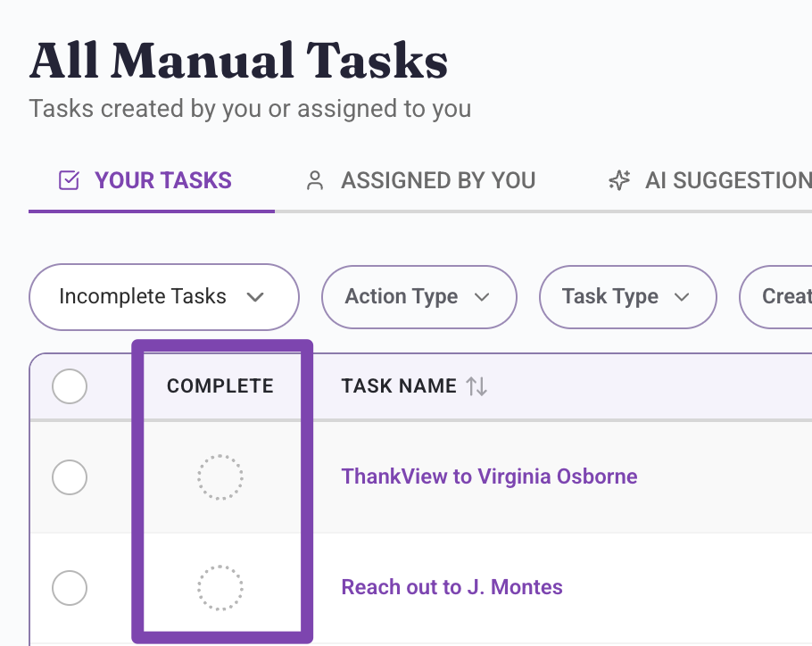Sort by Task Name using arrows icon

pos(476,386)
